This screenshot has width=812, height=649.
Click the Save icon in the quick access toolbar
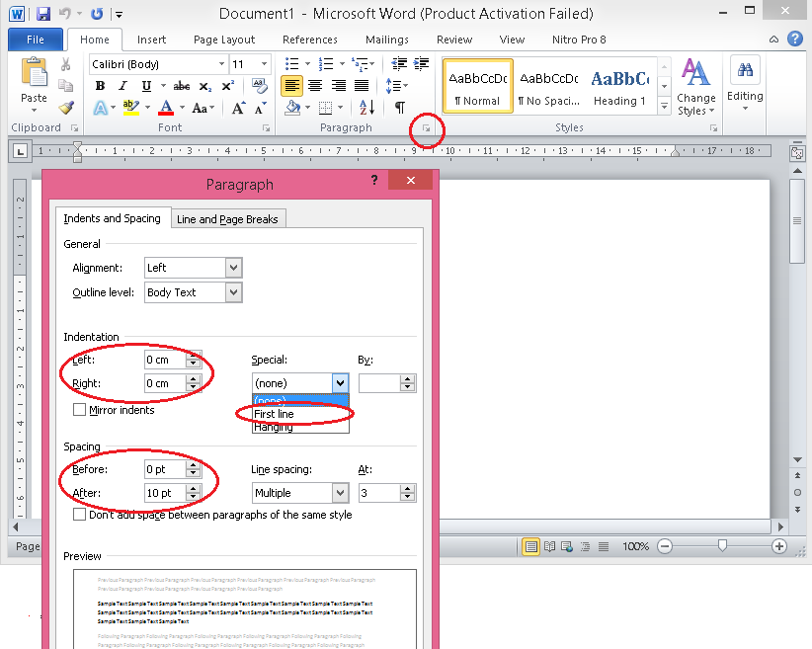click(43, 14)
